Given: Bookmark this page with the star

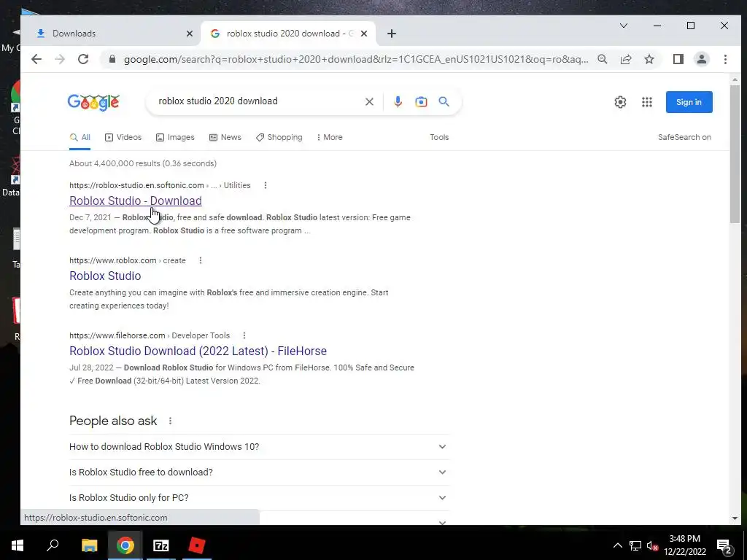Looking at the screenshot, I should (x=649, y=59).
